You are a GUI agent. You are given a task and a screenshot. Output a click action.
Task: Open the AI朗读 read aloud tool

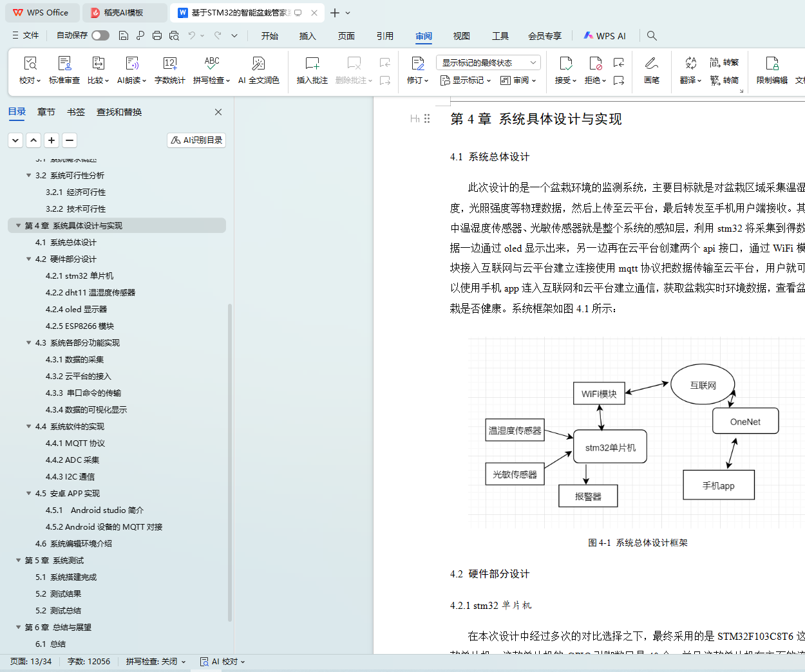(x=131, y=64)
